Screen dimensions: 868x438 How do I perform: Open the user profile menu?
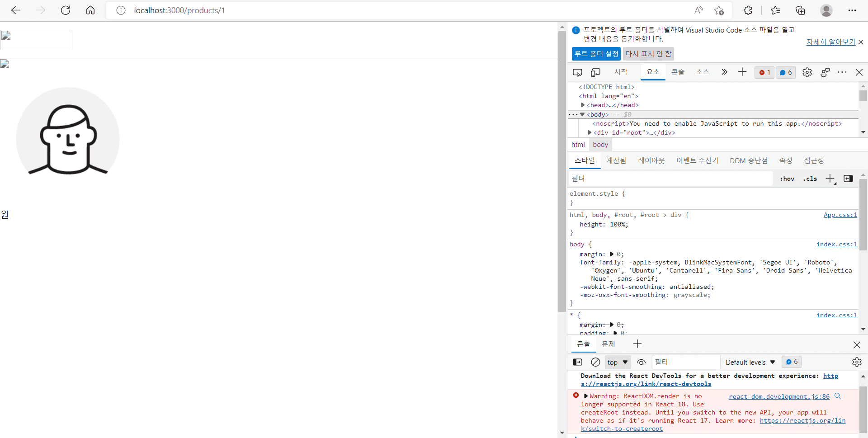pyautogui.click(x=826, y=10)
